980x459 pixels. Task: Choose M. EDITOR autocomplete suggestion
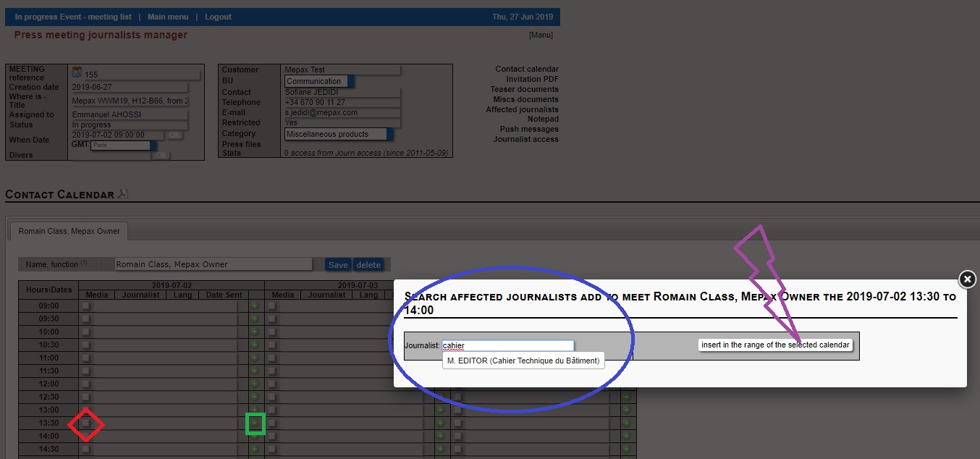(x=523, y=361)
